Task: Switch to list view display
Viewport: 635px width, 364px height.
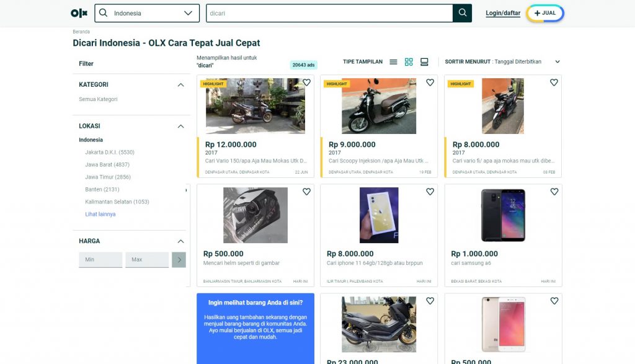Action: (393, 62)
